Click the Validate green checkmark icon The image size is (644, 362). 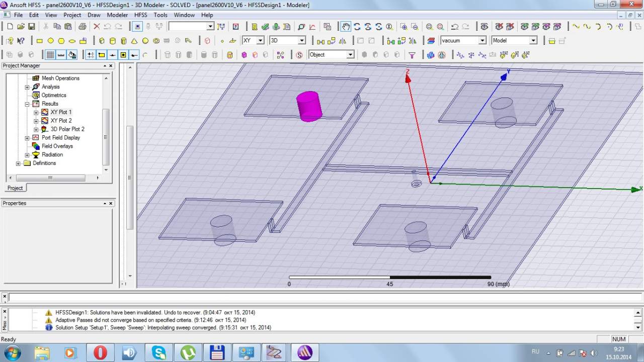265,27
